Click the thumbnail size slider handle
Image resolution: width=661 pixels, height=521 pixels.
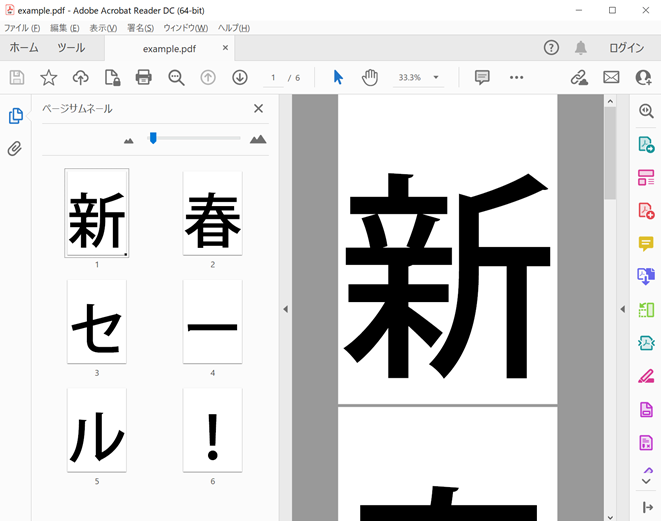click(x=153, y=138)
